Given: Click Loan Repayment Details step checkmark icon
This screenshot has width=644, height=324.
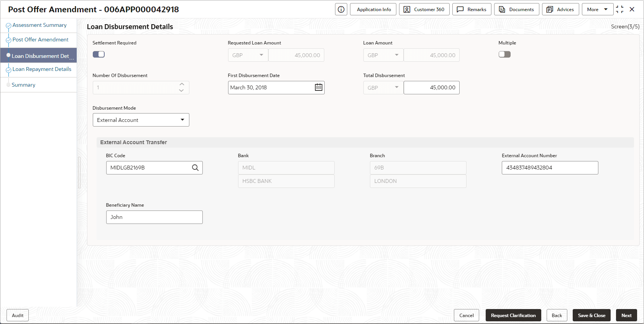Looking at the screenshot, I should point(8,70).
